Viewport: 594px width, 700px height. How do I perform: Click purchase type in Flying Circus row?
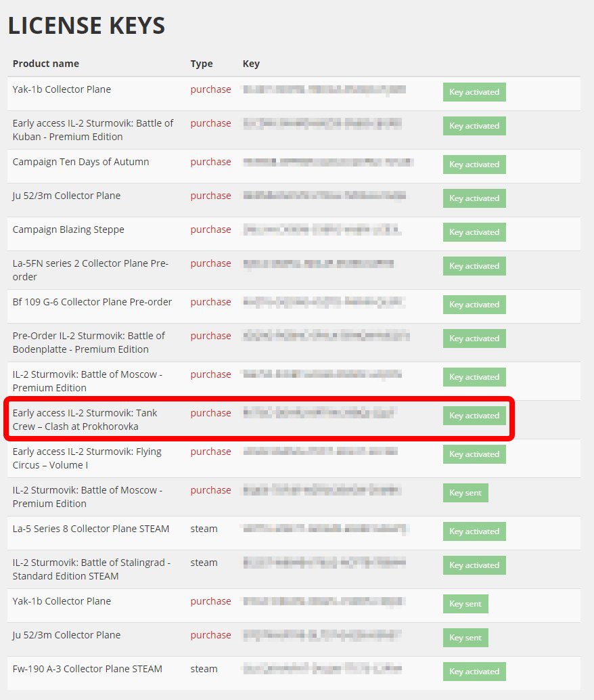click(x=210, y=452)
